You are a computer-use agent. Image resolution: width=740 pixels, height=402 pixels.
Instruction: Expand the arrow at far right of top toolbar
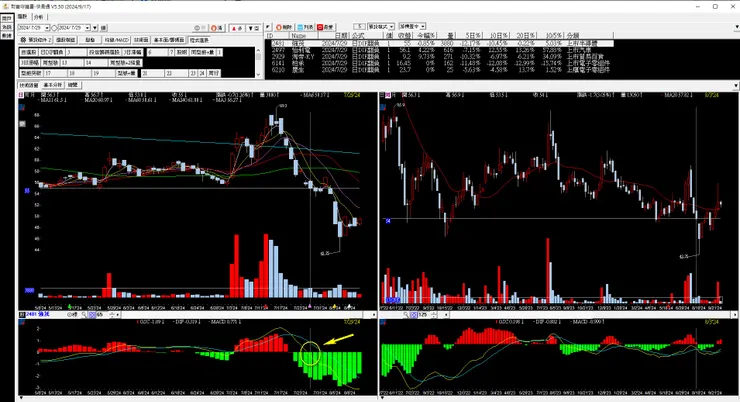point(736,27)
